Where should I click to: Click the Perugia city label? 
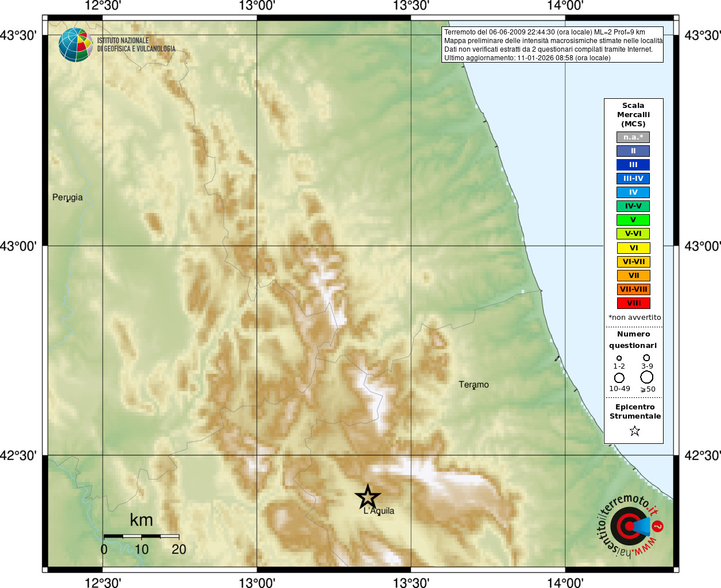pyautogui.click(x=67, y=198)
